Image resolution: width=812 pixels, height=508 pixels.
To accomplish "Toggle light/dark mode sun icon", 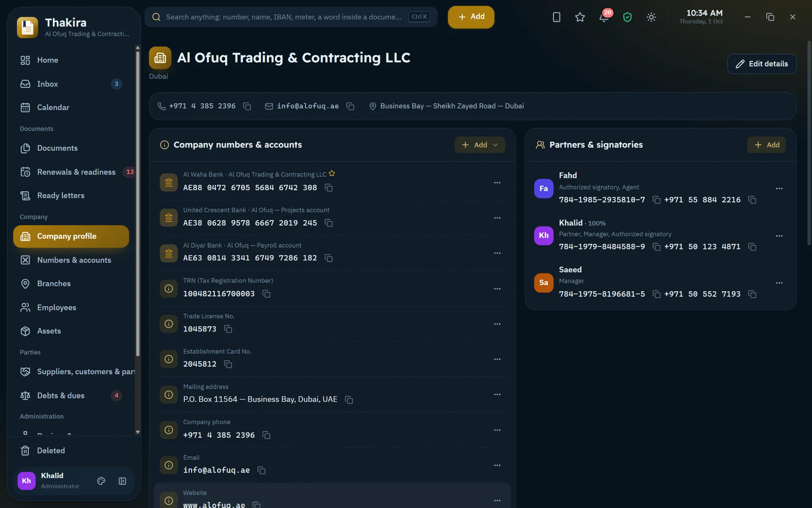I will (651, 17).
